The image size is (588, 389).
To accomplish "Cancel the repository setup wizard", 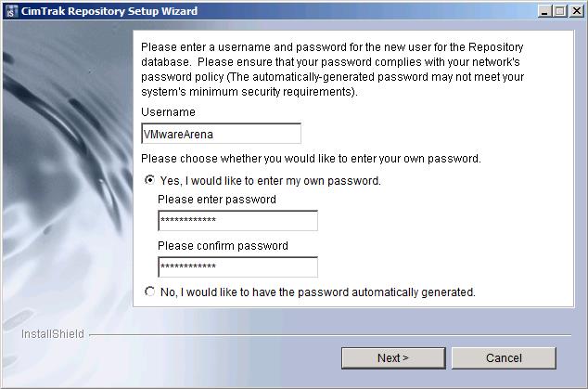I will coord(505,358).
